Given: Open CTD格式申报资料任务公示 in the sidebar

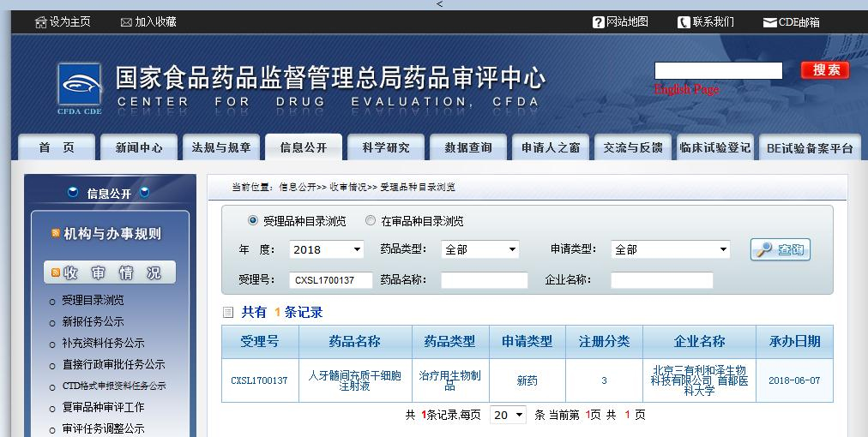Looking at the screenshot, I should coord(114,386).
